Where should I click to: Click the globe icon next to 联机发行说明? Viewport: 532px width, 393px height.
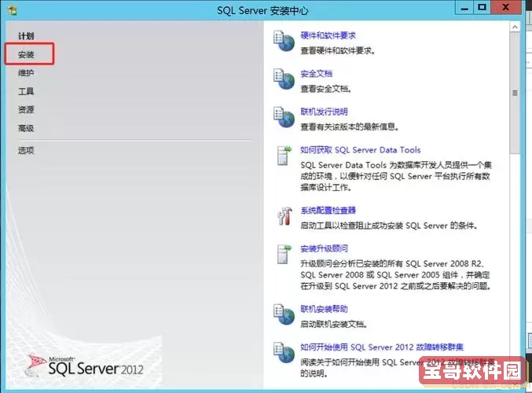[x=284, y=117]
